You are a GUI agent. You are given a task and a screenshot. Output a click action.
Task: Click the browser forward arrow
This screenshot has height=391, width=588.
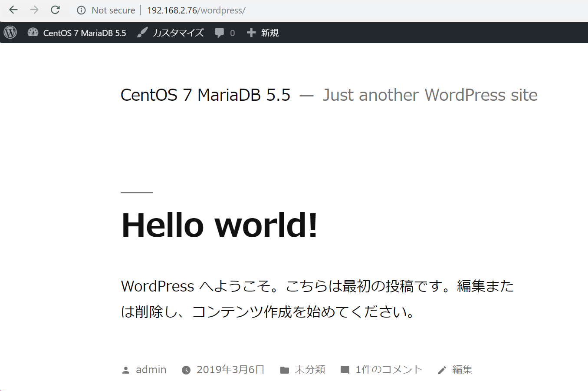click(x=34, y=10)
